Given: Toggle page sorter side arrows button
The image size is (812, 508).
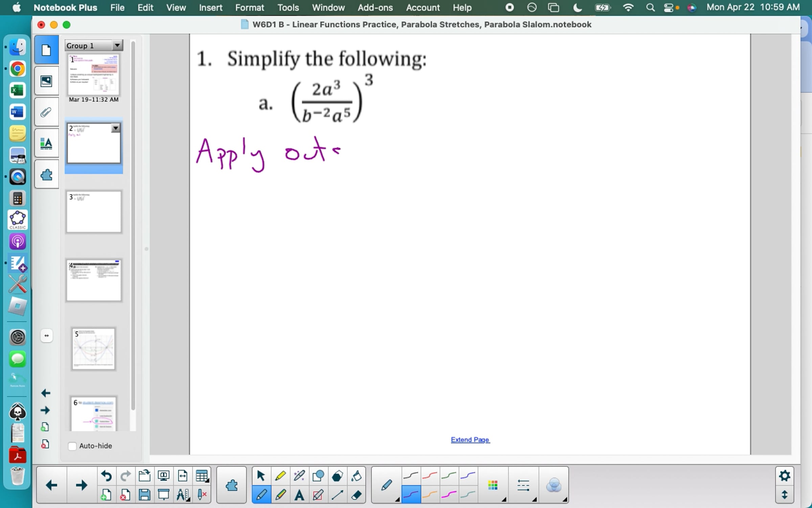Looking at the screenshot, I should [46, 336].
